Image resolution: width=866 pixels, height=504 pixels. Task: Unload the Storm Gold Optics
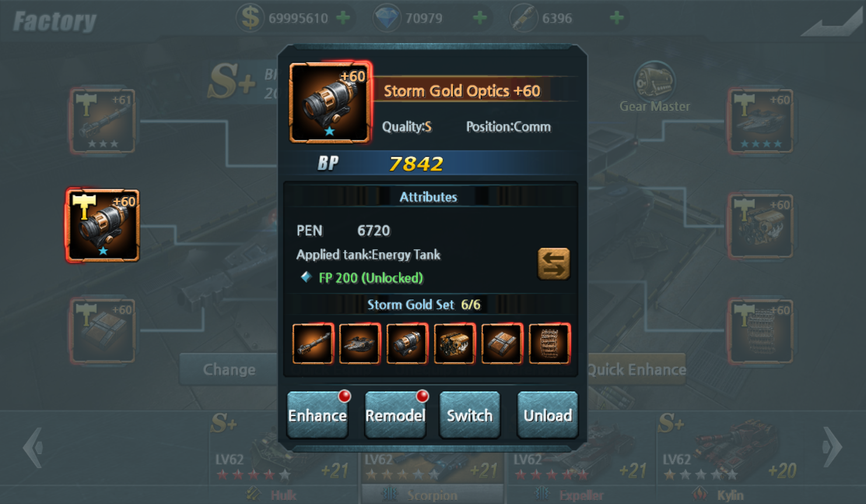548,415
